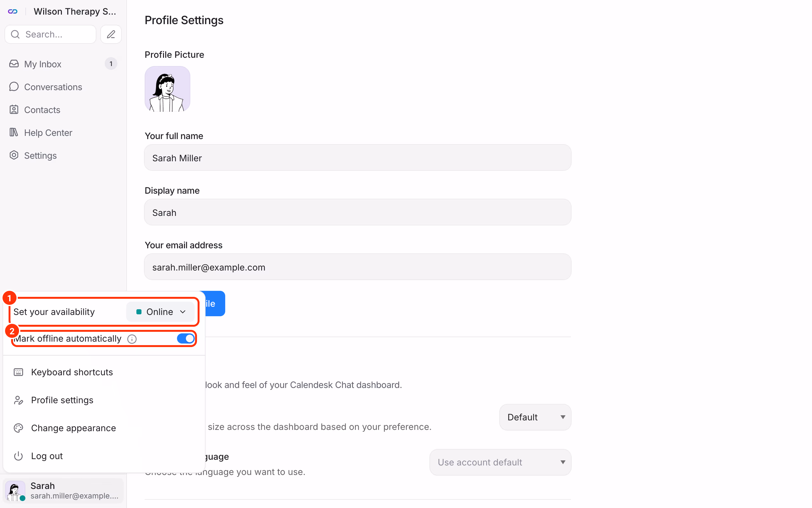Open Settings in sidebar
The width and height of the screenshot is (812, 508).
coord(63,155)
